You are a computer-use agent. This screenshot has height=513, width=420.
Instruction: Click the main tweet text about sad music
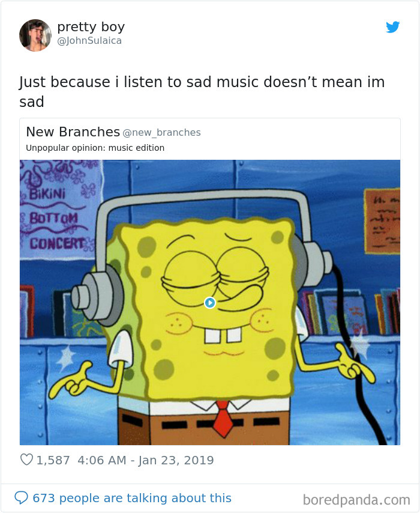point(202,91)
